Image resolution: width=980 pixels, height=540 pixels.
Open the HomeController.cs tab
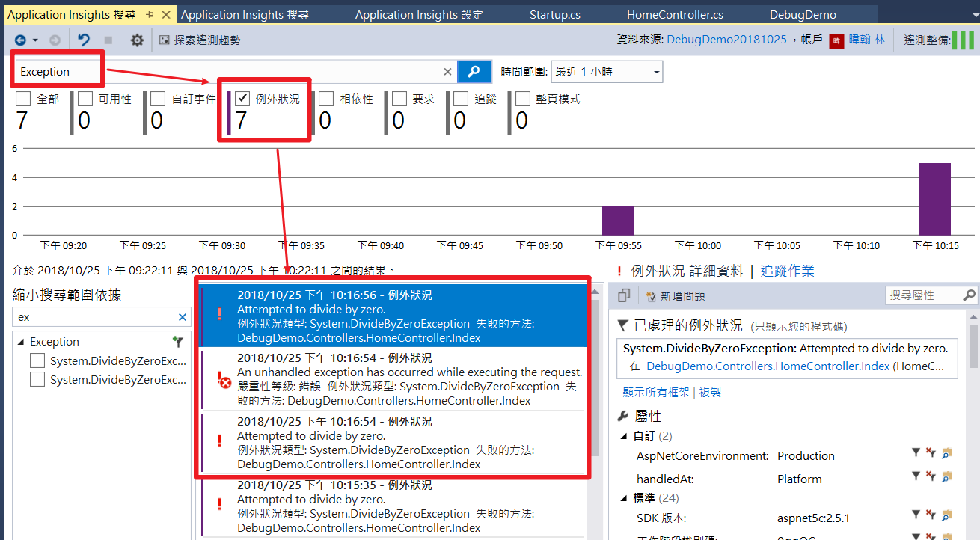click(675, 15)
